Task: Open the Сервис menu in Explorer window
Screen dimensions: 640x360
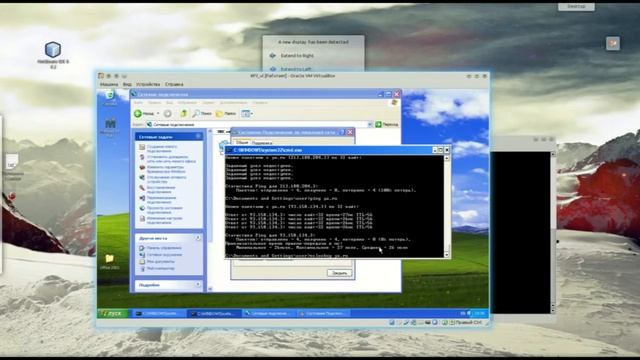Action: pyautogui.click(x=208, y=102)
